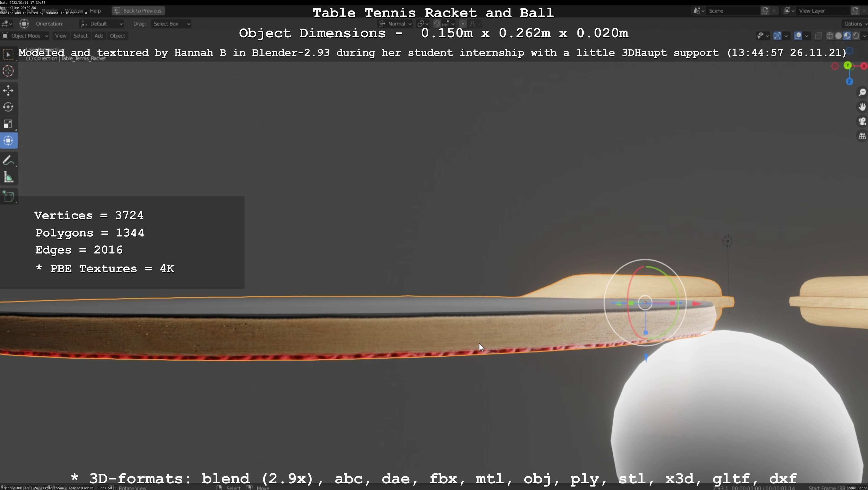Click the new scene icon
The width and height of the screenshot is (868, 490).
(765, 11)
